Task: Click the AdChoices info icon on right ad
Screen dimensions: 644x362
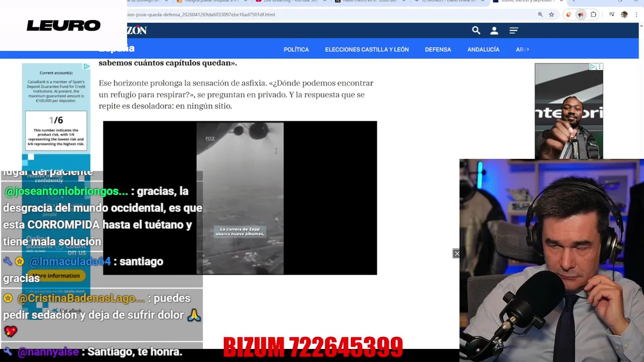Action: click(x=593, y=67)
